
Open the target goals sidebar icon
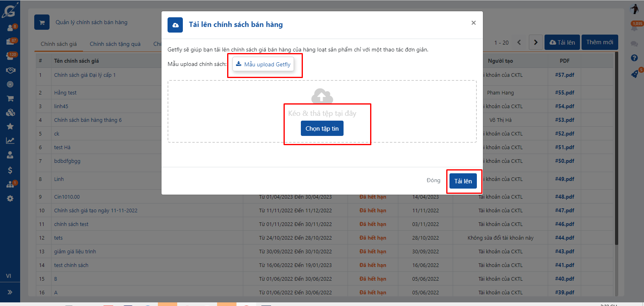pyautogui.click(x=10, y=84)
